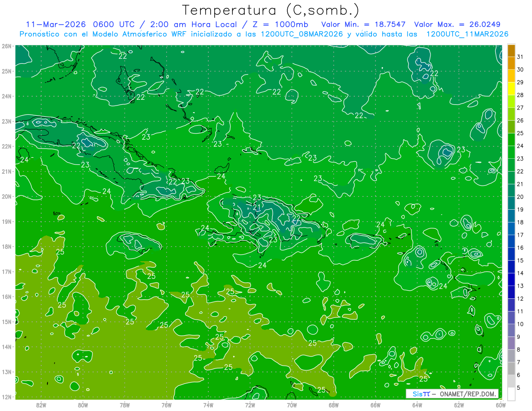Click the "60W" longitude axis label

(501, 405)
